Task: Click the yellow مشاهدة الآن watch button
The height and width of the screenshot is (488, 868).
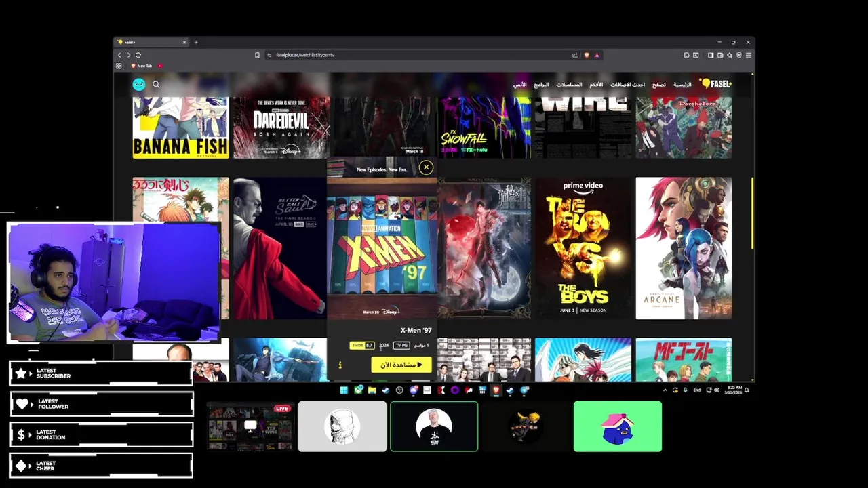Action: 401,365
